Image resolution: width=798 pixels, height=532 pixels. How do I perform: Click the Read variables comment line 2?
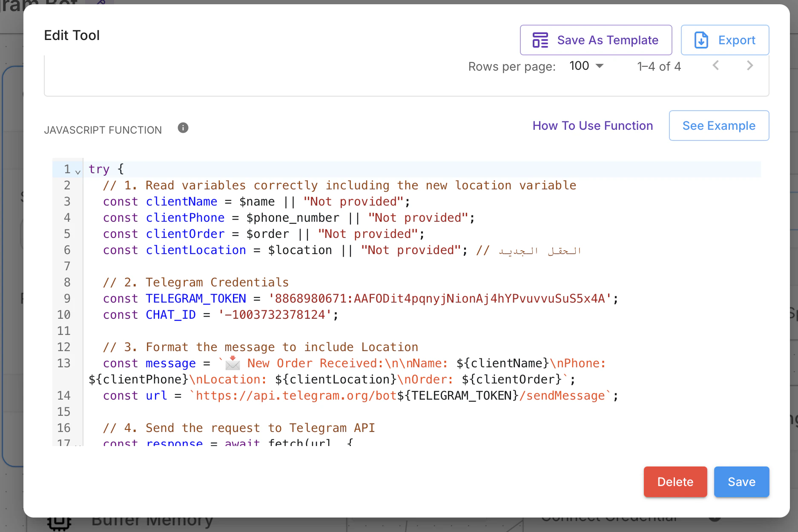tap(339, 185)
